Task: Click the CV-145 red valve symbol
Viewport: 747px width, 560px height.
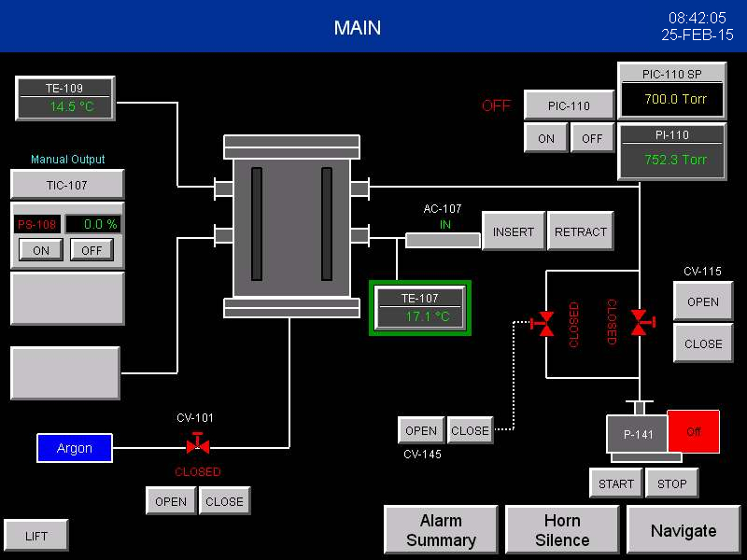Action: pyautogui.click(x=543, y=324)
